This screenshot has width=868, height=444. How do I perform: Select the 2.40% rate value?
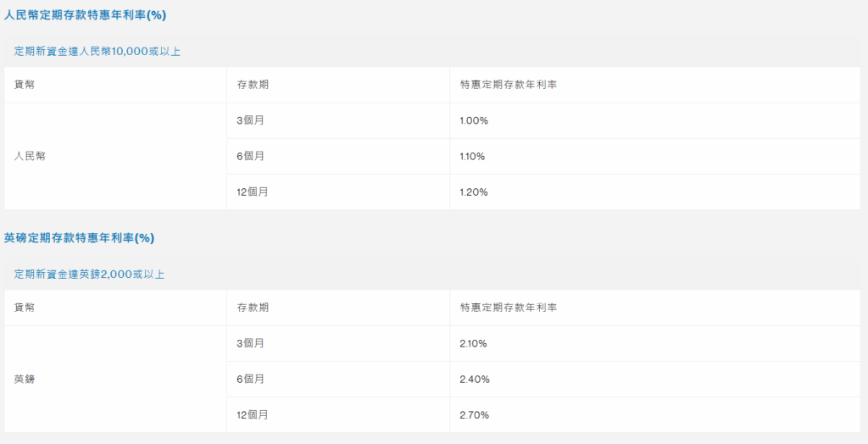point(475,380)
